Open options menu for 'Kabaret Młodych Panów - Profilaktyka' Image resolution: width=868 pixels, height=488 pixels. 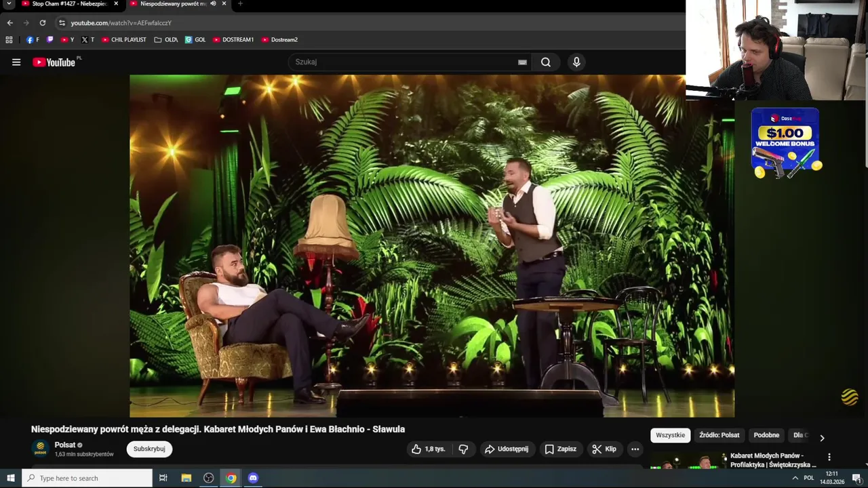click(x=829, y=457)
